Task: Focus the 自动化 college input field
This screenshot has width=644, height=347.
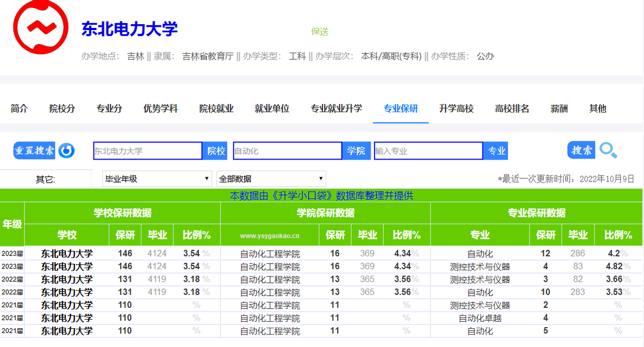Action: click(x=288, y=151)
